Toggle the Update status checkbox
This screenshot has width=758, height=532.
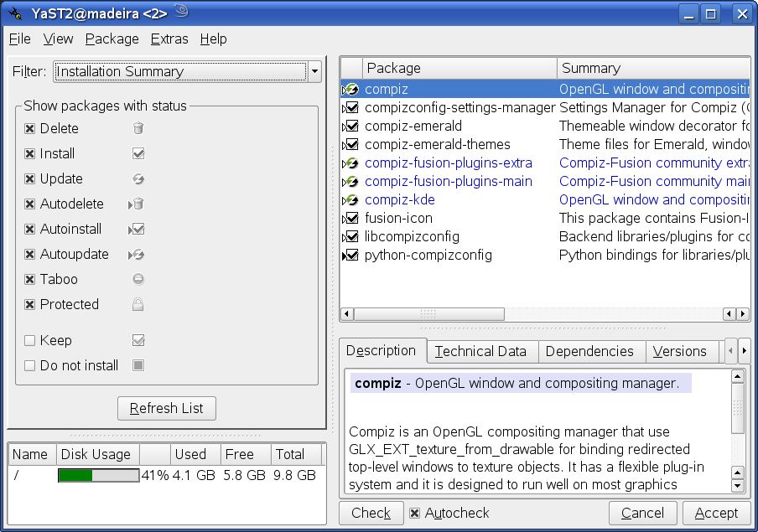(x=29, y=178)
